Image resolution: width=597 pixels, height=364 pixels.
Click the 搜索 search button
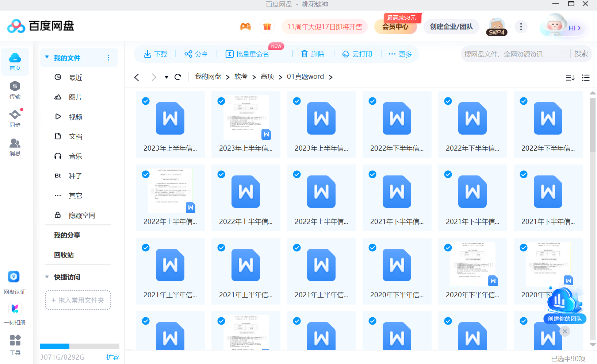(581, 54)
